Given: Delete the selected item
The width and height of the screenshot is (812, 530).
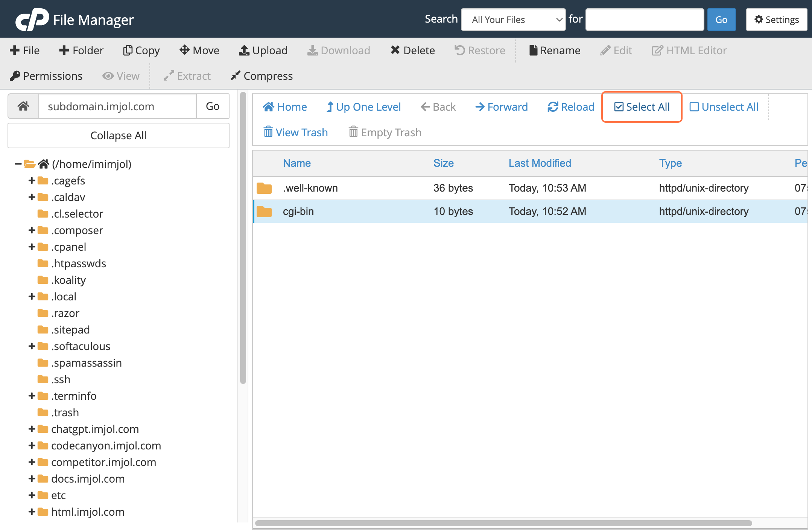Looking at the screenshot, I should coord(412,50).
